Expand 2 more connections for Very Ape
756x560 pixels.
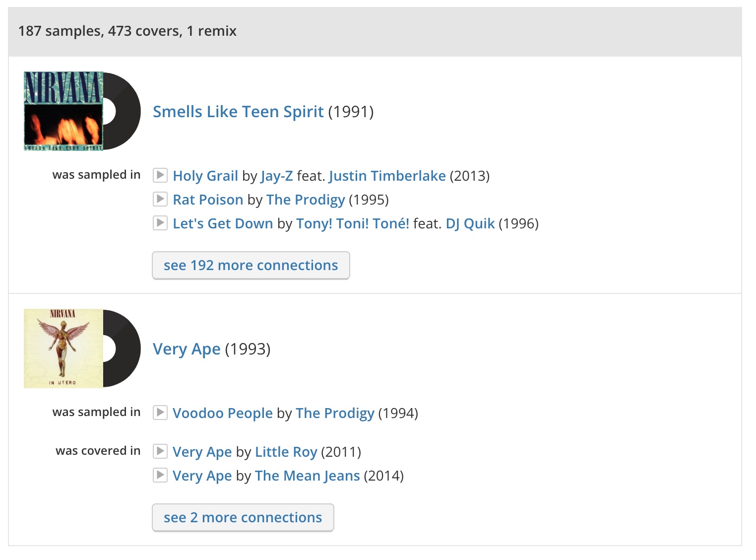coord(243,517)
